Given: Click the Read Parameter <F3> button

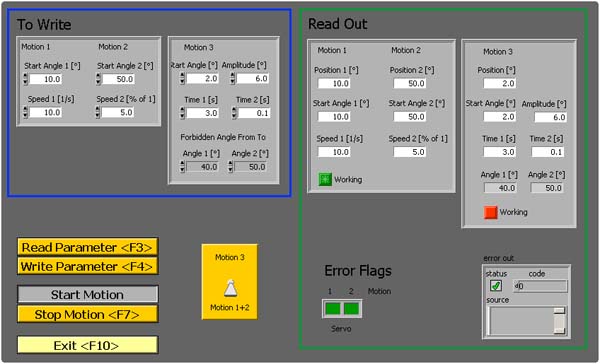Looking at the screenshot, I should 88,247.
